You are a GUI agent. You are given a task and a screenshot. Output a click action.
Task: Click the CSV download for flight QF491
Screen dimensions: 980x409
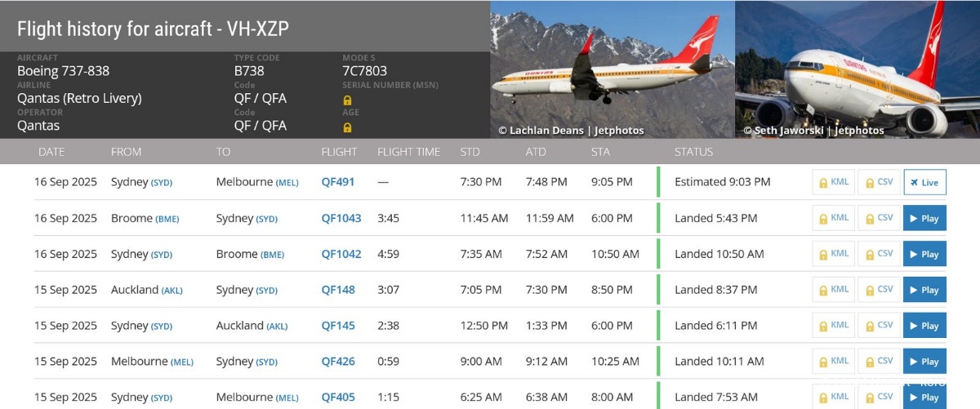[879, 182]
